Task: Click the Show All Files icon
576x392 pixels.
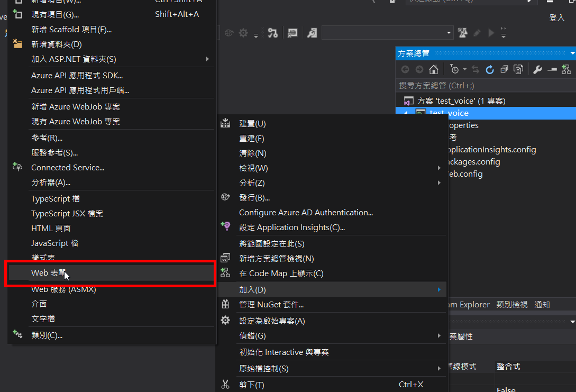Action: tap(518, 69)
